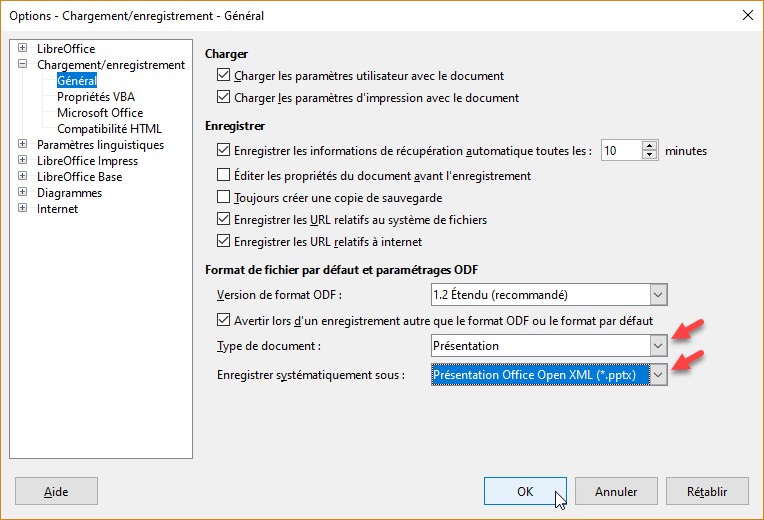
Task: Expand the LibreOffice Base node
Action: pyautogui.click(x=23, y=176)
